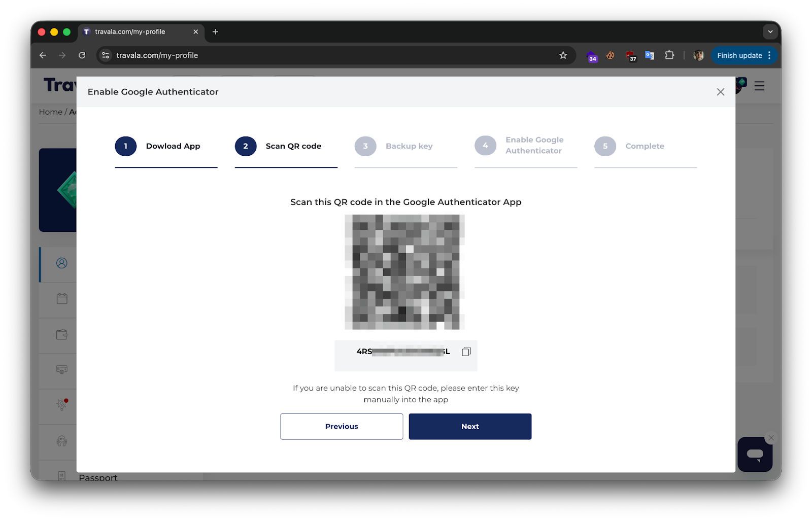
Task: Open the chat support bubble
Action: pyautogui.click(x=755, y=454)
